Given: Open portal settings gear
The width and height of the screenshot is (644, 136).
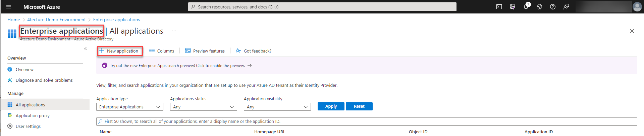Looking at the screenshot, I should click(x=539, y=7).
